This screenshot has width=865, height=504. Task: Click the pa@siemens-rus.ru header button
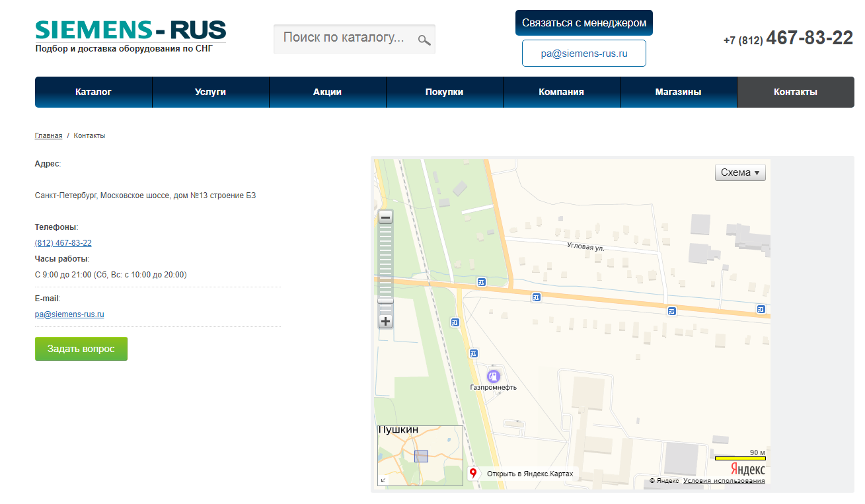coord(584,54)
